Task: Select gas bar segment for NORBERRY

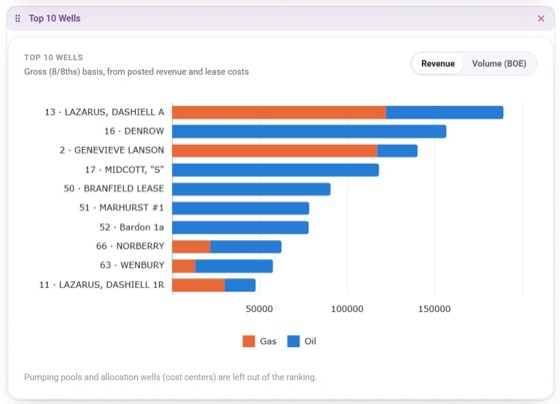Action: [x=191, y=246]
